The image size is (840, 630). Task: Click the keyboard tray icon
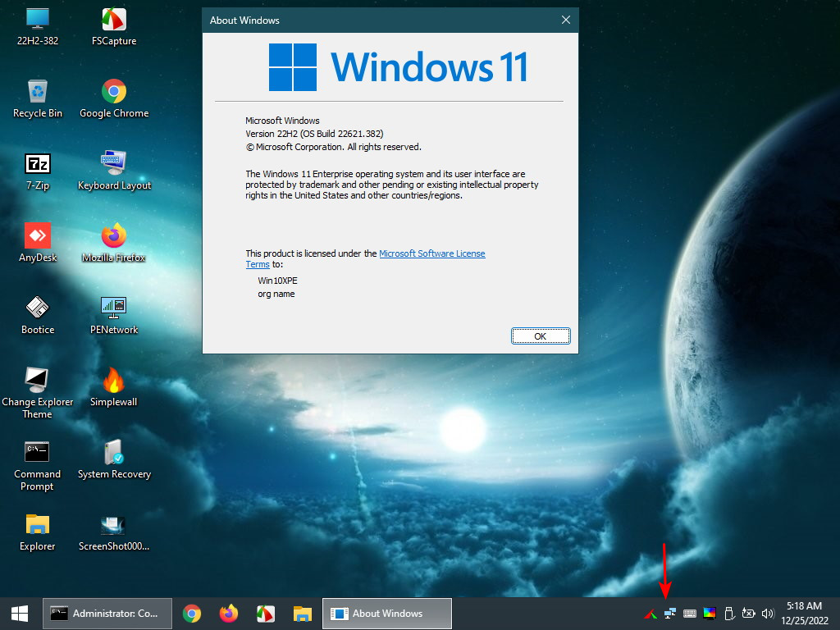pyautogui.click(x=689, y=614)
